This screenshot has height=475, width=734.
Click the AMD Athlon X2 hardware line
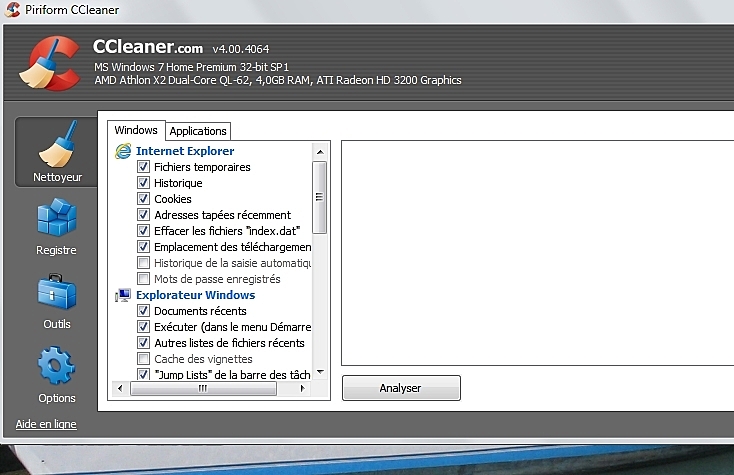point(278,80)
